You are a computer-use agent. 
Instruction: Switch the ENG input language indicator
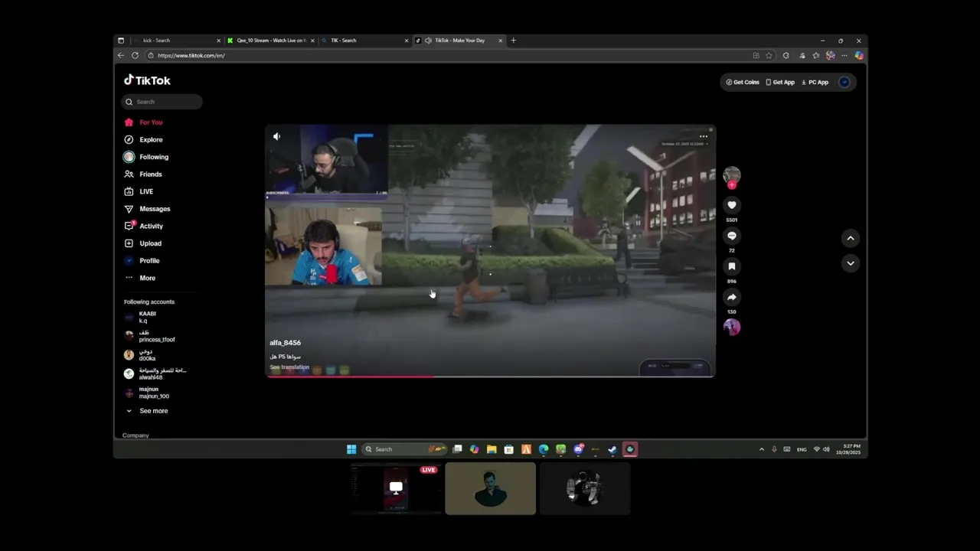pos(802,450)
